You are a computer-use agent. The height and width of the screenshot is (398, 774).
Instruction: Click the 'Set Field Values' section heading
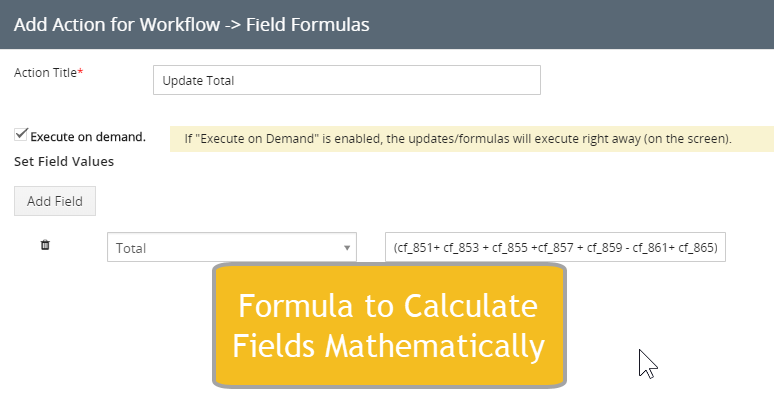(64, 161)
